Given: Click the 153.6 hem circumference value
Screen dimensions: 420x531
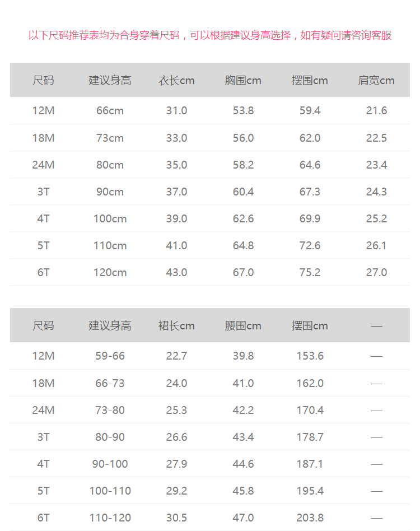Looking at the screenshot, I should coord(310,356).
